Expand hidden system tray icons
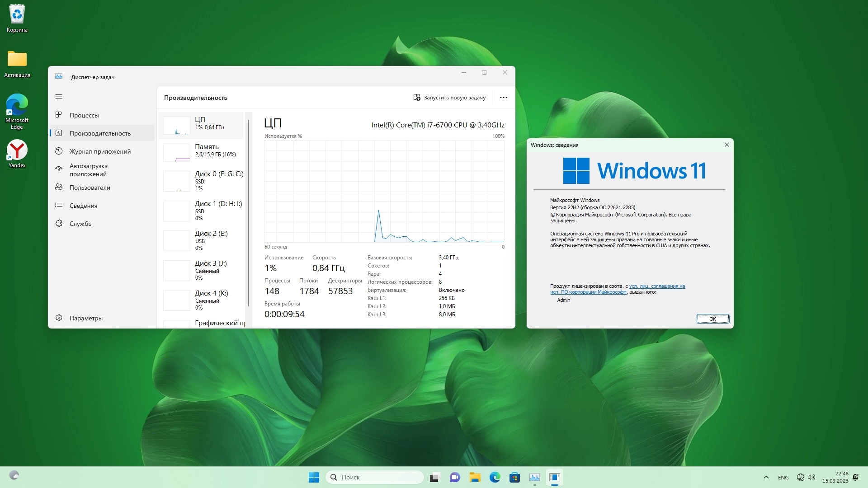The image size is (868, 488). [x=766, y=477]
